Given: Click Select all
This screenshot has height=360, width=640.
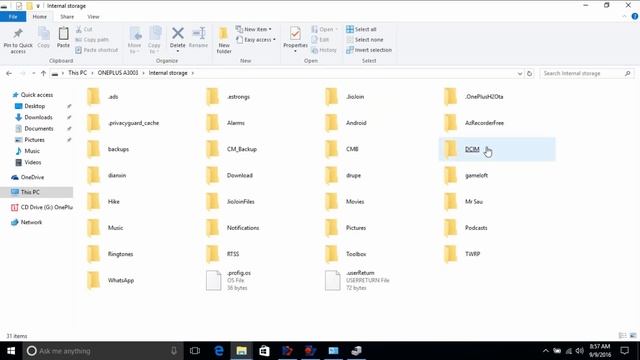Looking at the screenshot, I should [361, 29].
